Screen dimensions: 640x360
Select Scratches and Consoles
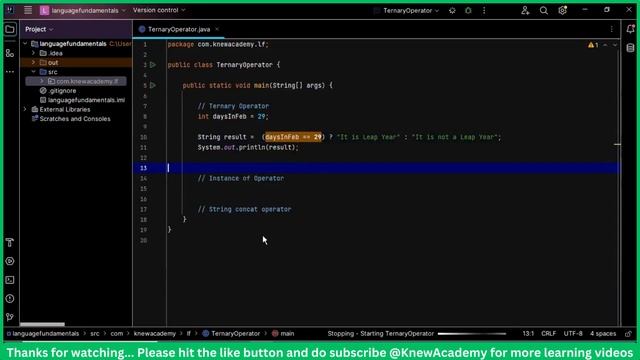[x=75, y=119]
